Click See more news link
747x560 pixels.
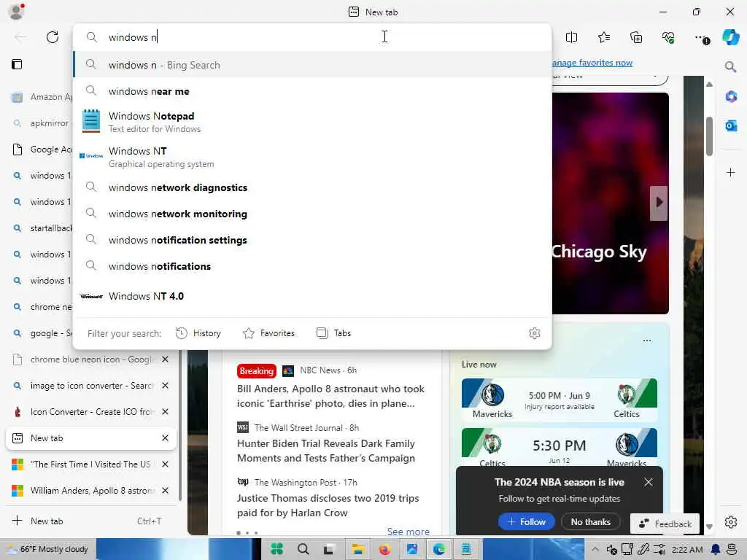pyautogui.click(x=409, y=532)
